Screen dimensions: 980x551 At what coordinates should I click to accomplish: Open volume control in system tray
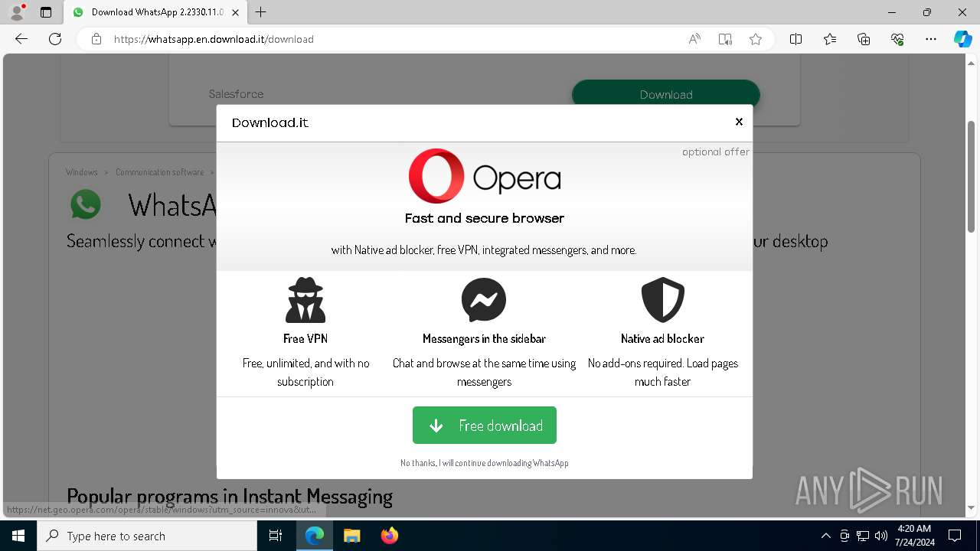[881, 536]
